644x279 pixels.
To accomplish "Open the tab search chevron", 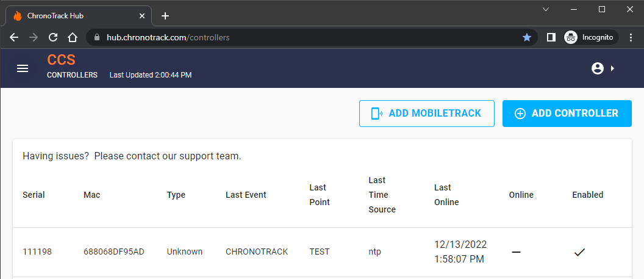I will (x=546, y=9).
